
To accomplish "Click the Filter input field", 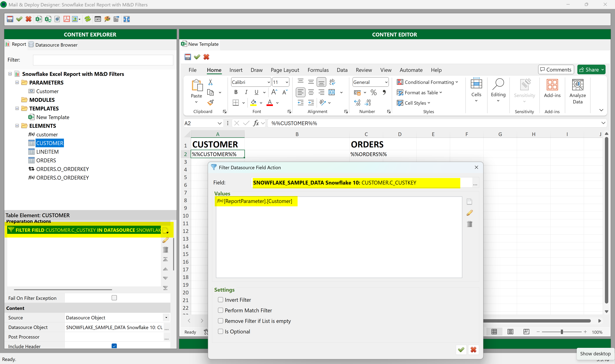I will click(x=103, y=60).
